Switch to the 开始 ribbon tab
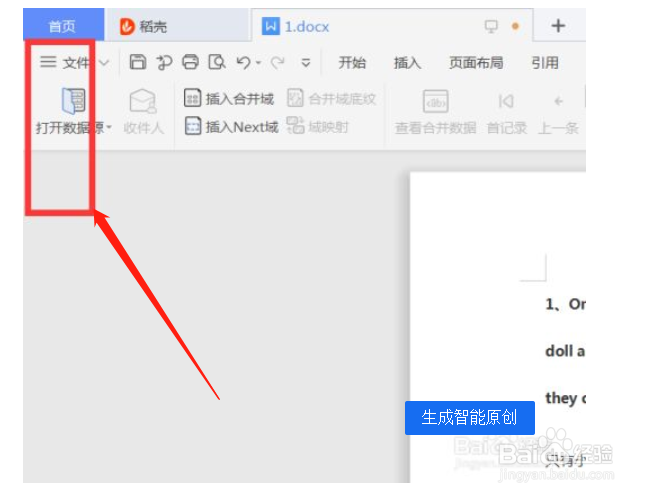 352,63
